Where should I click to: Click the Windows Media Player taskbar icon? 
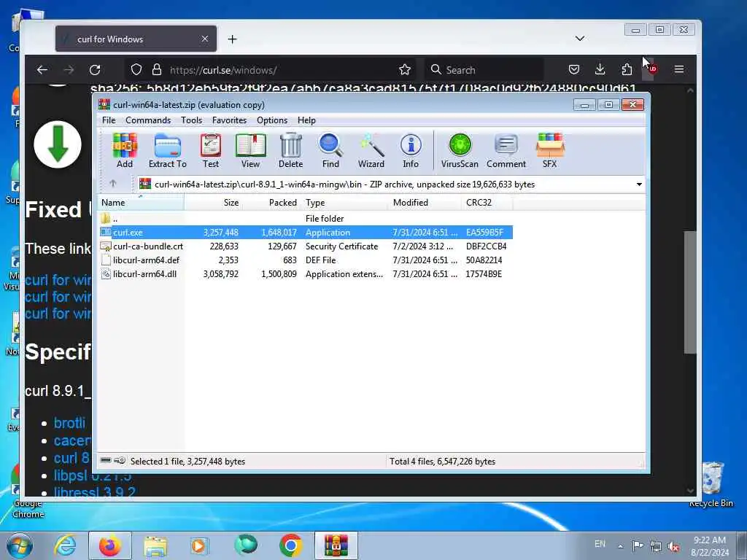point(198,545)
